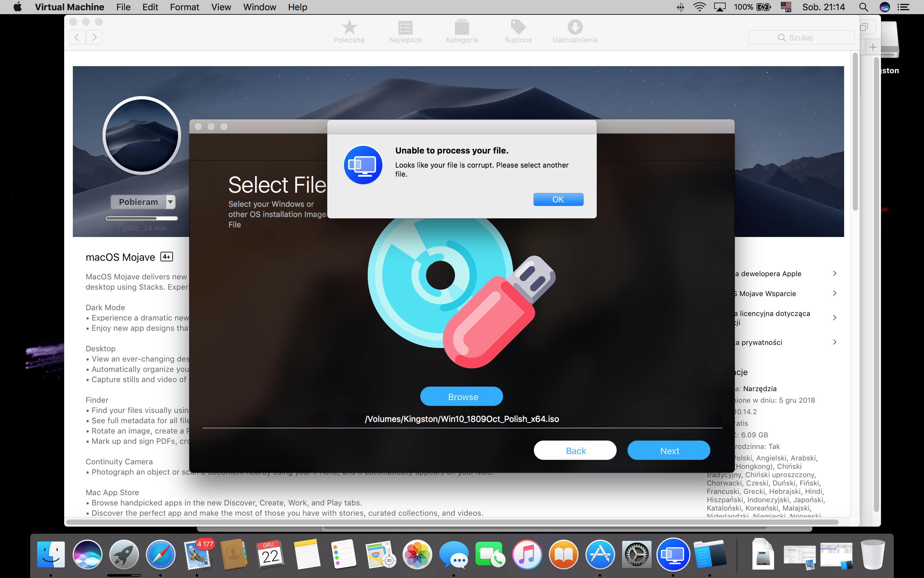This screenshot has height=578, width=924.
Task: Open the File menu
Action: (x=123, y=7)
